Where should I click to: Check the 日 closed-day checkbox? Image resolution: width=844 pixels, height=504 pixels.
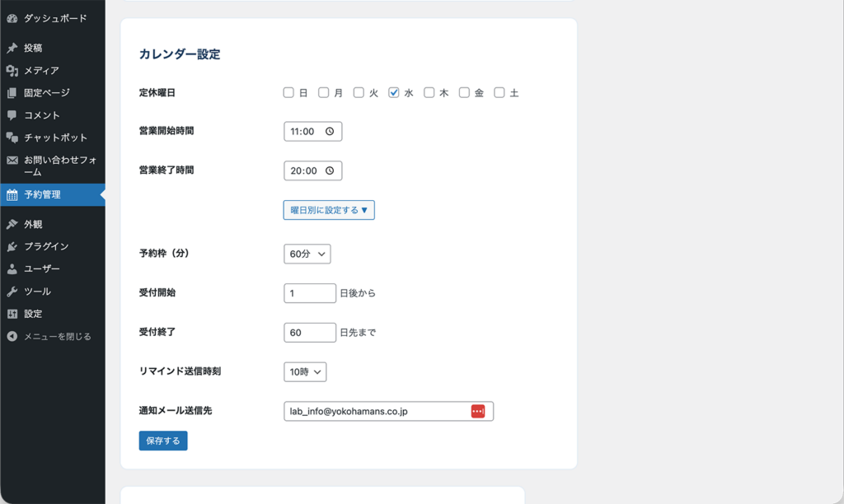tap(288, 93)
